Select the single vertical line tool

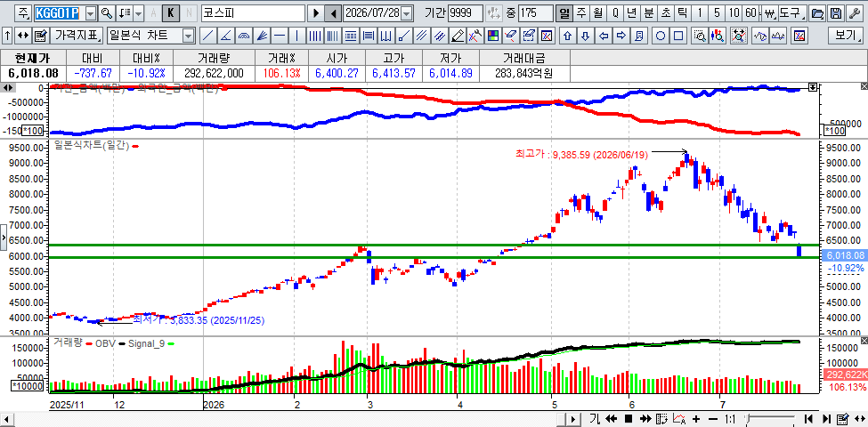pyautogui.click(x=297, y=36)
